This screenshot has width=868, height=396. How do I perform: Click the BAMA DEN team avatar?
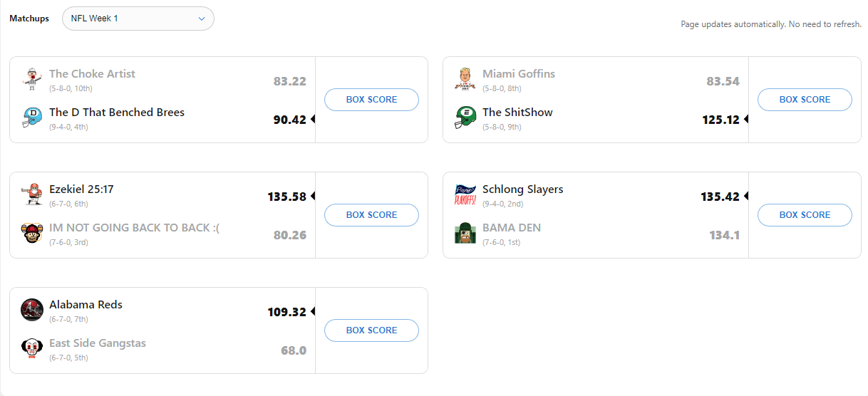pos(465,232)
